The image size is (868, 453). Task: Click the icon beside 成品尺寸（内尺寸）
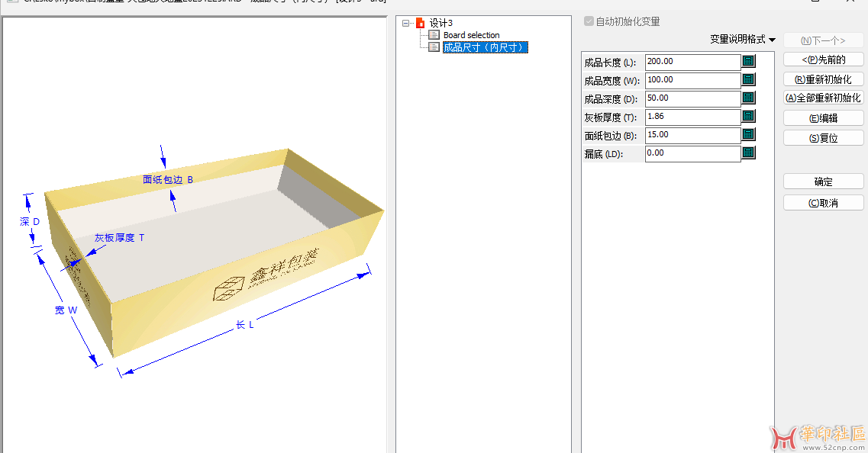tap(434, 47)
